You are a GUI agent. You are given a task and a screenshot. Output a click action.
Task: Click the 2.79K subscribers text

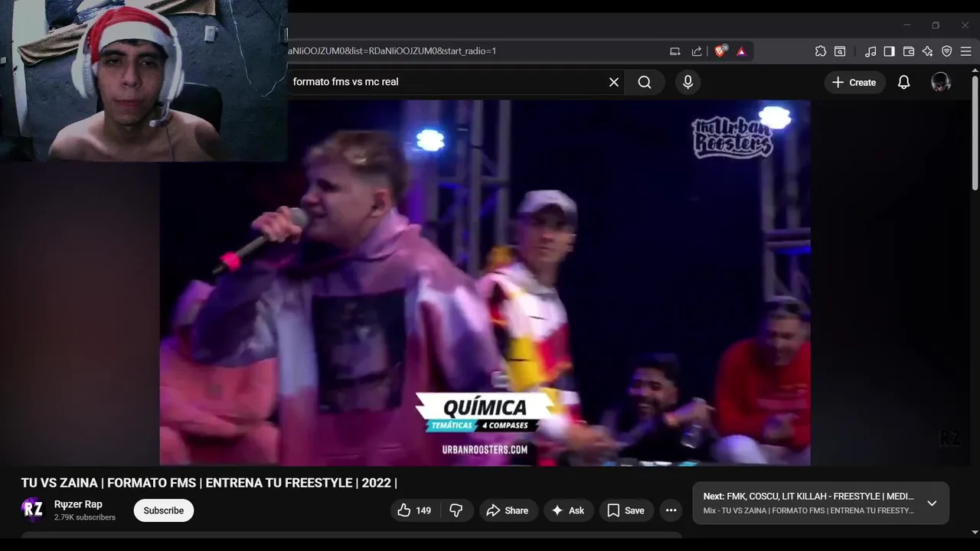click(85, 517)
